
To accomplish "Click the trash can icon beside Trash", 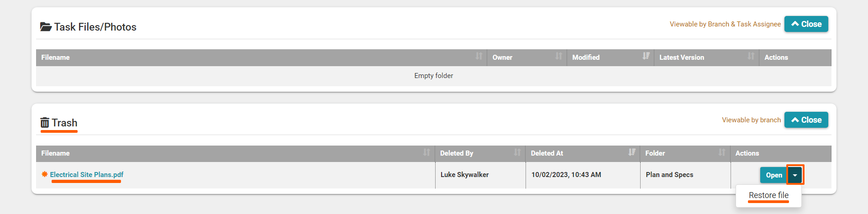I will point(45,123).
